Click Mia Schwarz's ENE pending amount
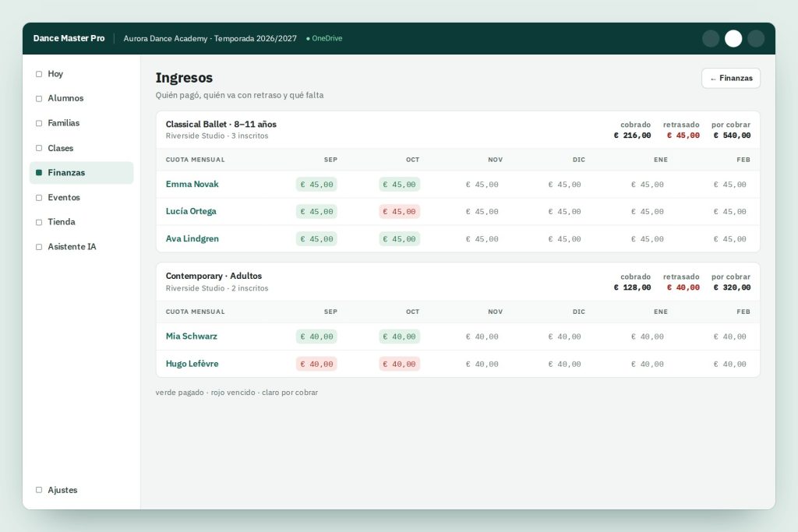This screenshot has height=532, width=798. [648, 336]
